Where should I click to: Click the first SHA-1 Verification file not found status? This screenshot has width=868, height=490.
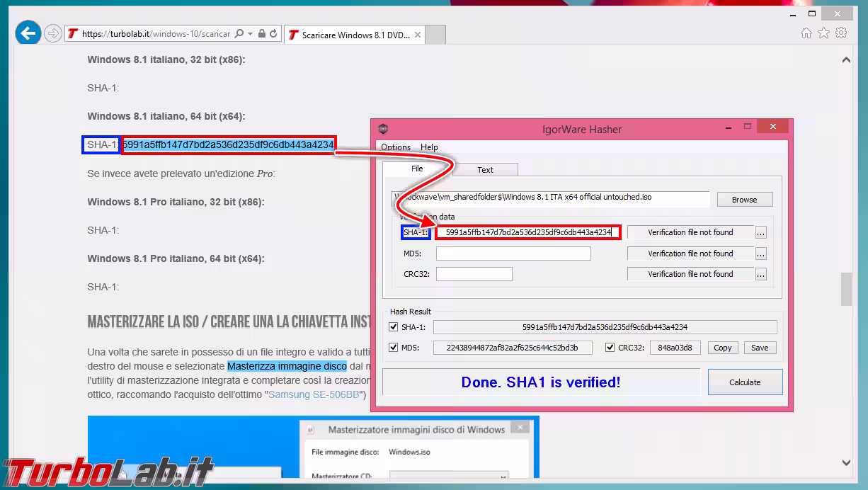click(x=690, y=232)
